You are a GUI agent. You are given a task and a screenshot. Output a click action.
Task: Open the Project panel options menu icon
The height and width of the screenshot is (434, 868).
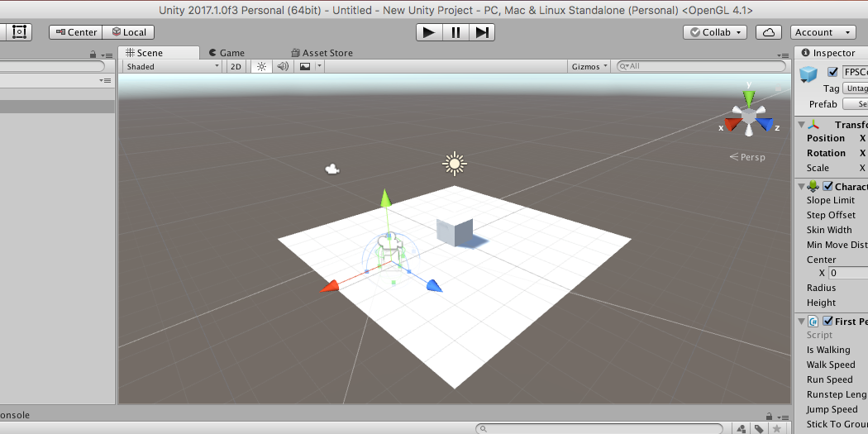783,417
